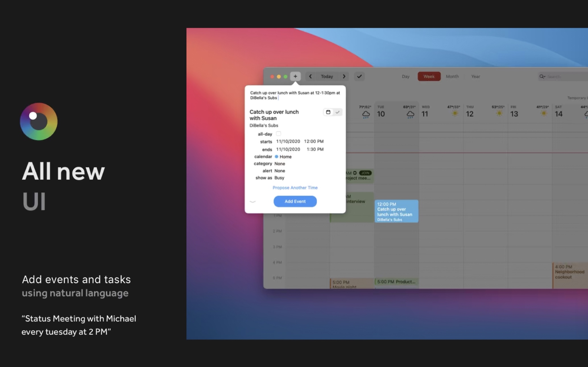Viewport: 588px width, 367px height.
Task: Select the calendar event type icon in popover
Action: click(328, 112)
